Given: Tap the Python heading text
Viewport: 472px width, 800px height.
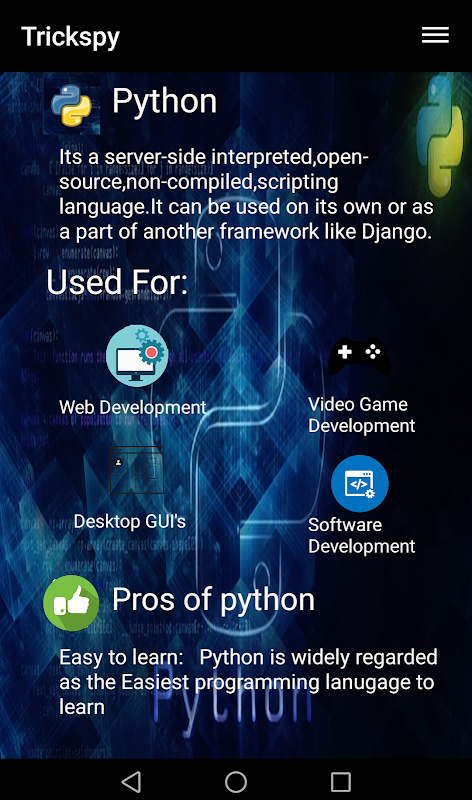Looking at the screenshot, I should [x=164, y=101].
